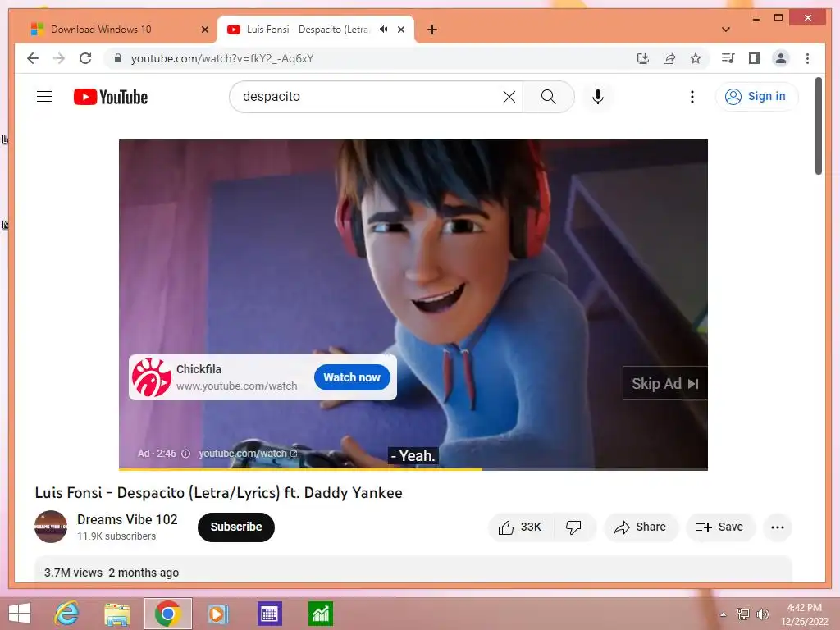Click Chrome taskbar icon

coord(167,614)
